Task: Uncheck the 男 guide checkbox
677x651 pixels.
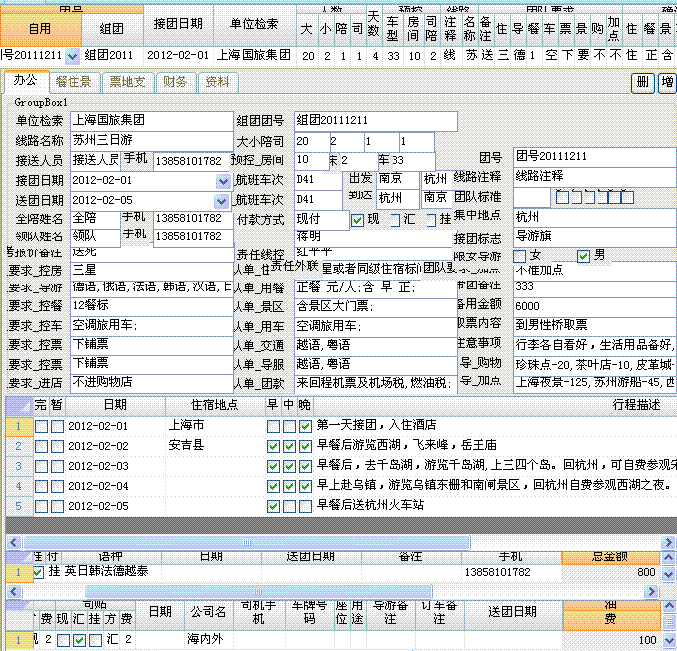Action: [x=583, y=256]
